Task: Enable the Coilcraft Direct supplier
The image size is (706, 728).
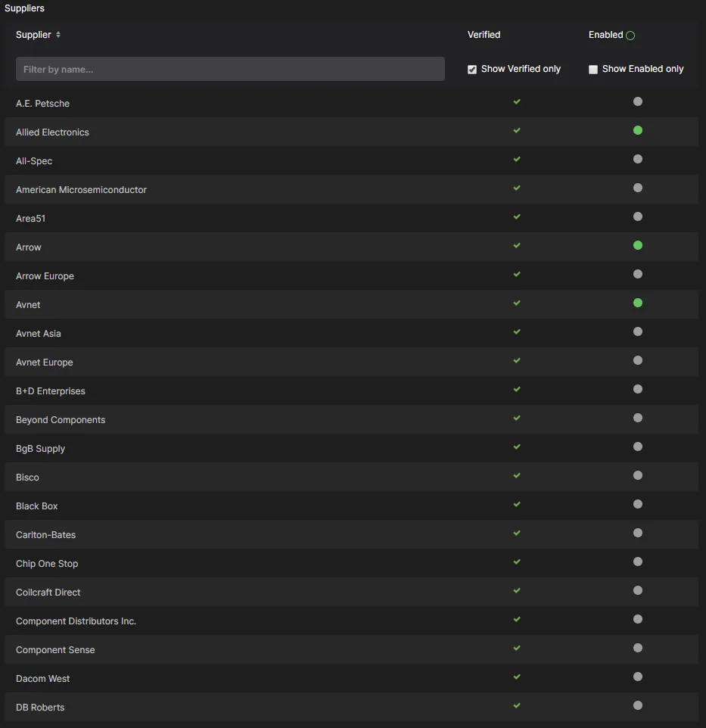Action: pos(638,591)
